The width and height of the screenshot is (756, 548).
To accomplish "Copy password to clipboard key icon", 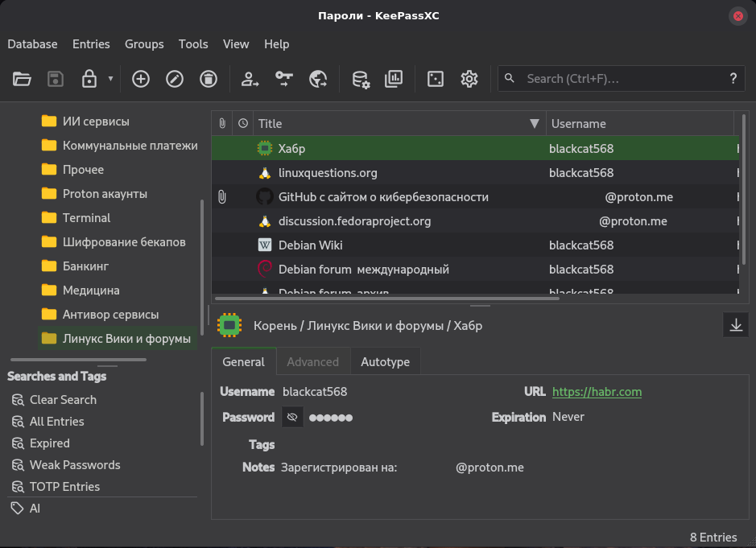I will pyautogui.click(x=284, y=79).
